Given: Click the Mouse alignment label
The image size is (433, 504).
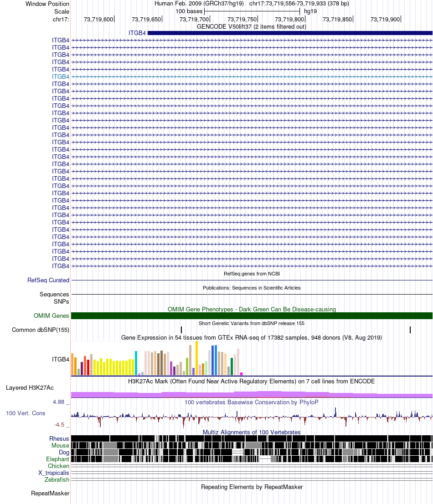Looking at the screenshot, I should [60, 446].
